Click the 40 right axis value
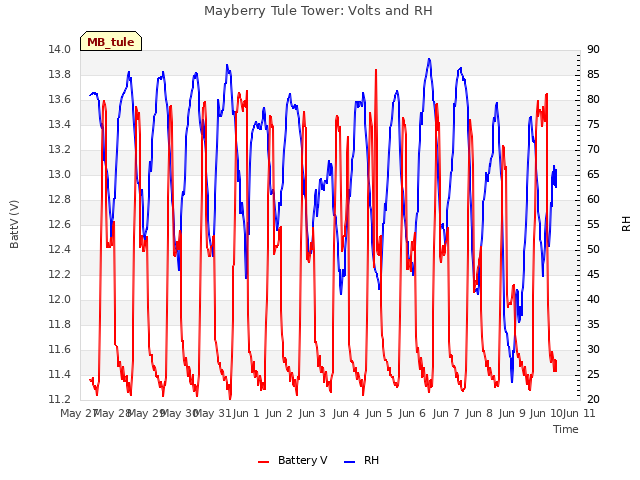Viewport: 640px width, 480px height. pos(593,300)
